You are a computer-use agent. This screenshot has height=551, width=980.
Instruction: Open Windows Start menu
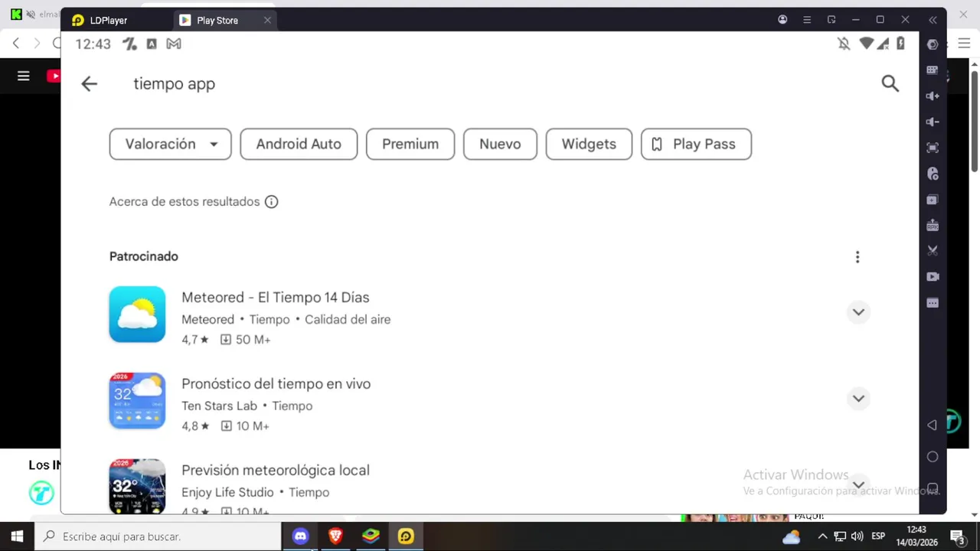click(17, 536)
